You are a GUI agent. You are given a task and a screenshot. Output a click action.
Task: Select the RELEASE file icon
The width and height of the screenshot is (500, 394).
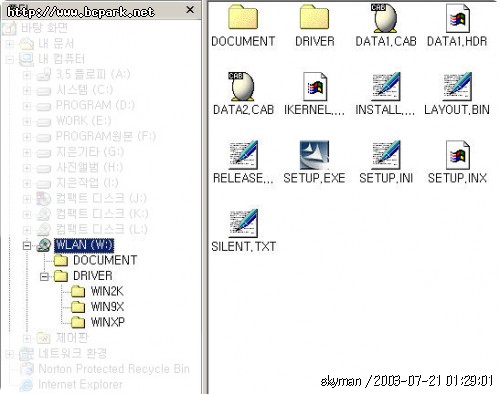(243, 155)
